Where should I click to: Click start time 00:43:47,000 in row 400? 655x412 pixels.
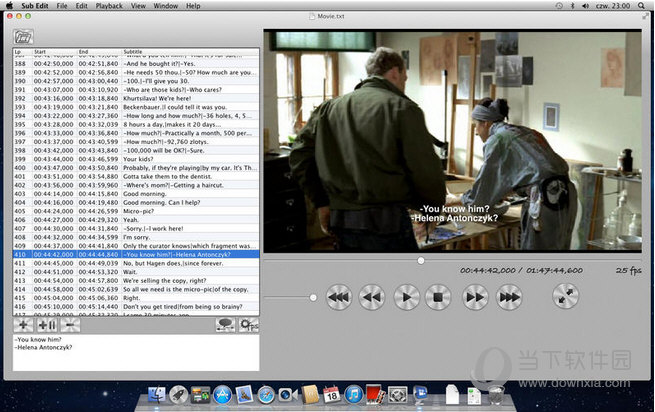[x=53, y=168]
